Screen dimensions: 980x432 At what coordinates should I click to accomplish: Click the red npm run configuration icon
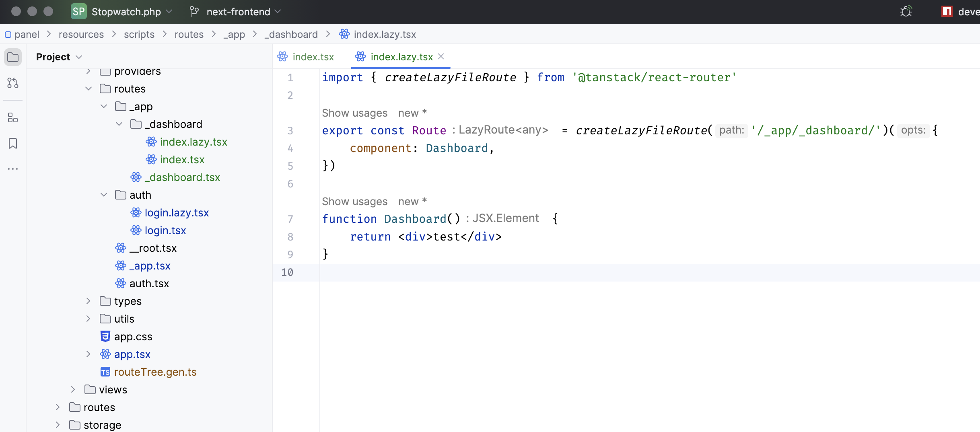pyautogui.click(x=947, y=11)
